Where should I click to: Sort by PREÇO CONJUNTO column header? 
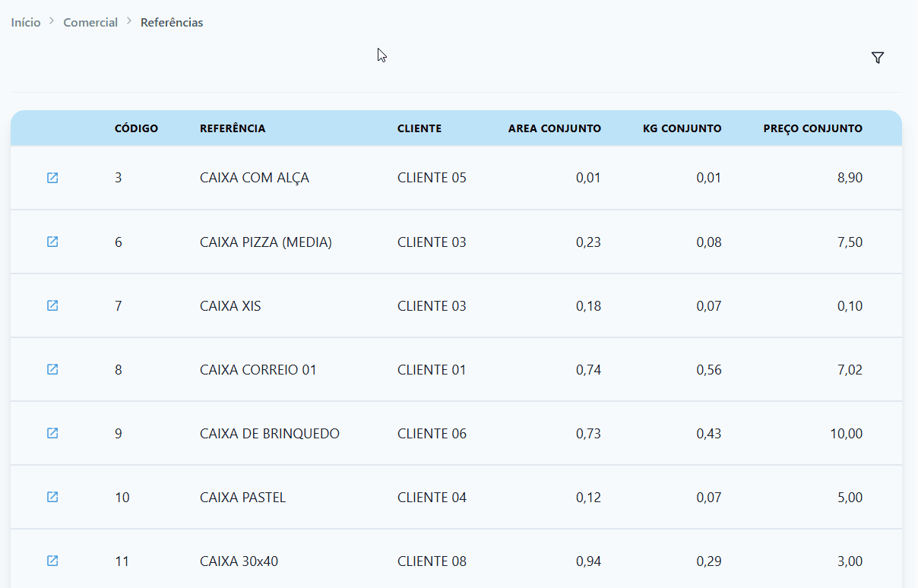point(812,128)
